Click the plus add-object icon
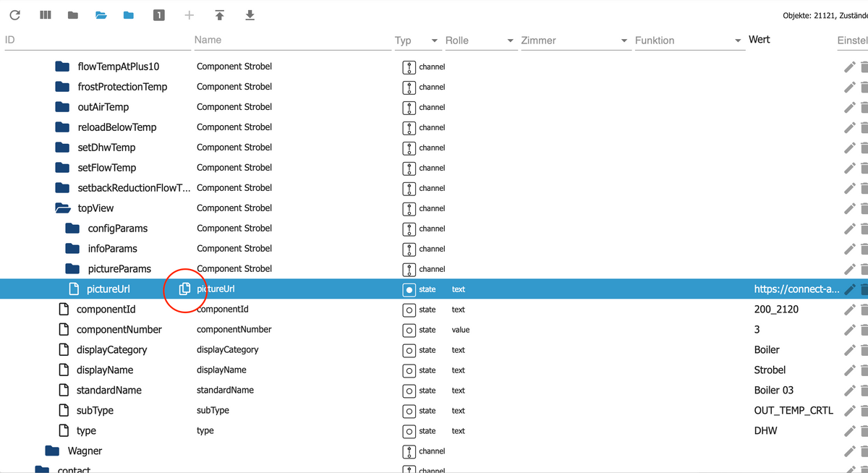Viewport: 868px width, 473px height. (x=190, y=14)
